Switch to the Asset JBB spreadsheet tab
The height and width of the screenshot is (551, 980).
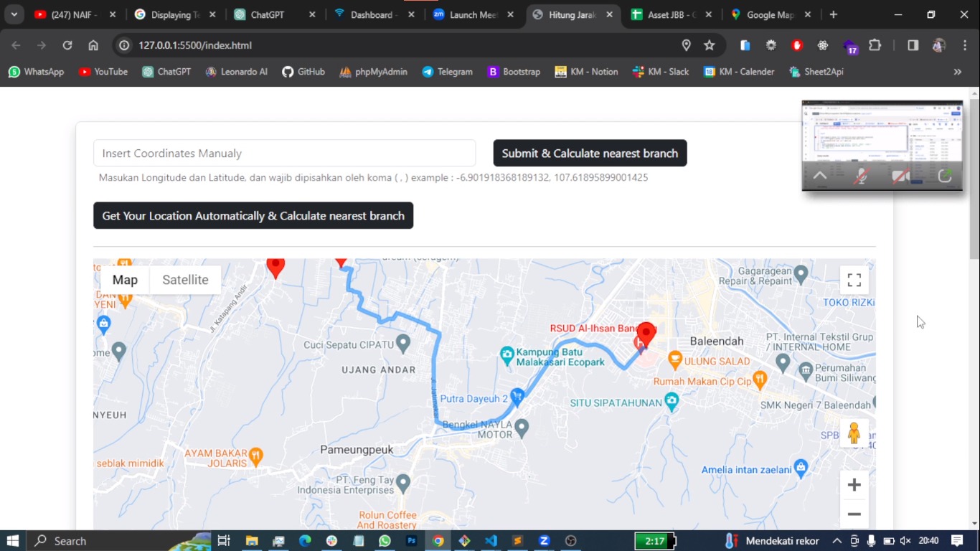pyautogui.click(x=670, y=14)
